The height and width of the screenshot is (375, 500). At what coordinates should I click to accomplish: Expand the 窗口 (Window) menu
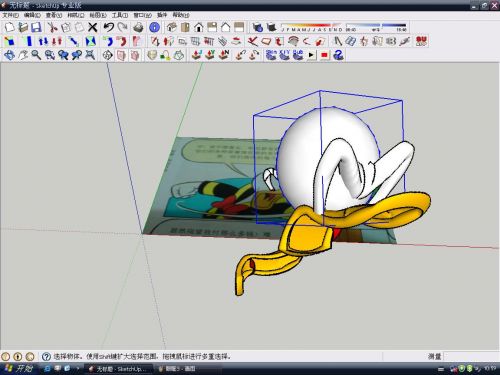point(143,15)
